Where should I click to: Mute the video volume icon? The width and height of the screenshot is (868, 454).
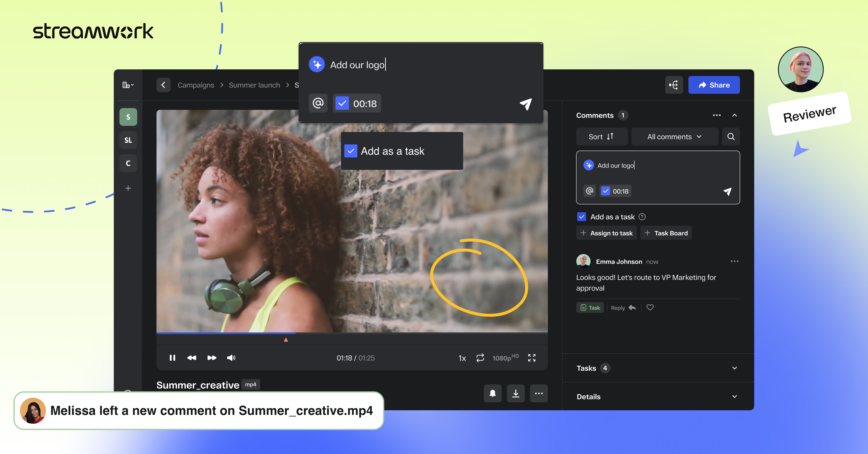[231, 358]
